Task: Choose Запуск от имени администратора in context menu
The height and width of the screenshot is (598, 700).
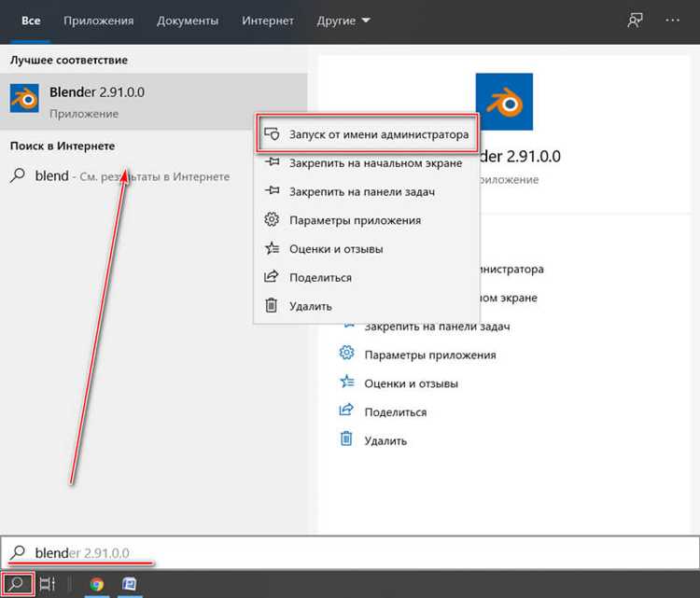Action: (x=367, y=134)
